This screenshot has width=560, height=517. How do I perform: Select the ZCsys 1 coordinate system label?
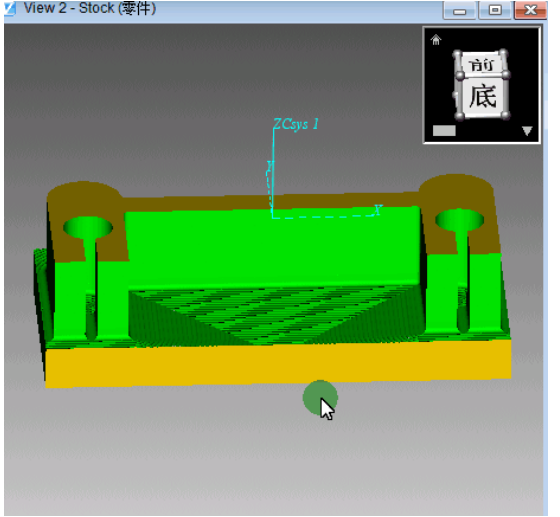295,124
